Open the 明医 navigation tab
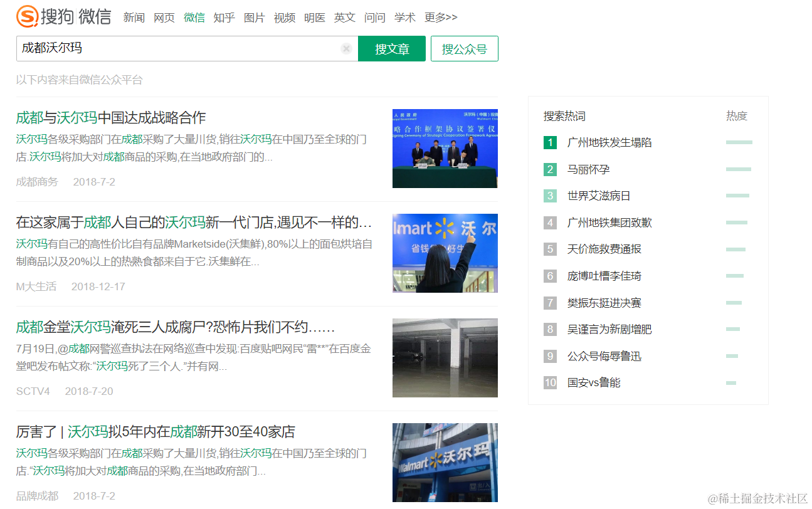 (x=315, y=18)
